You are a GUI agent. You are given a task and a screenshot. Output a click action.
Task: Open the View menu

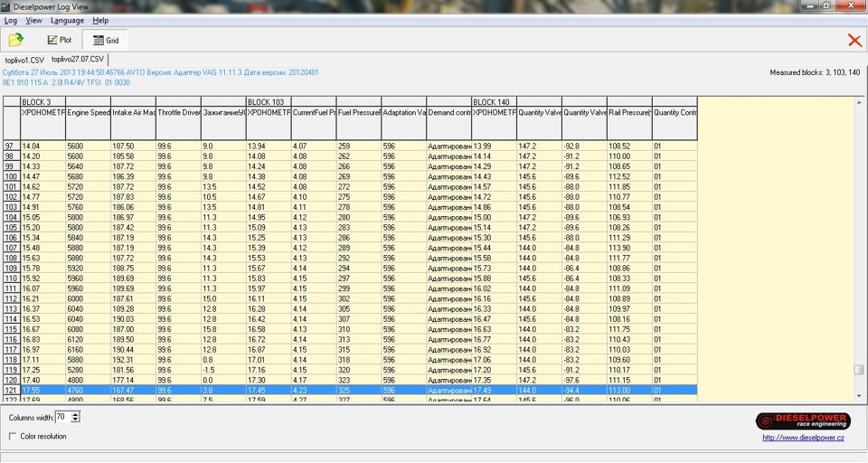(x=33, y=21)
